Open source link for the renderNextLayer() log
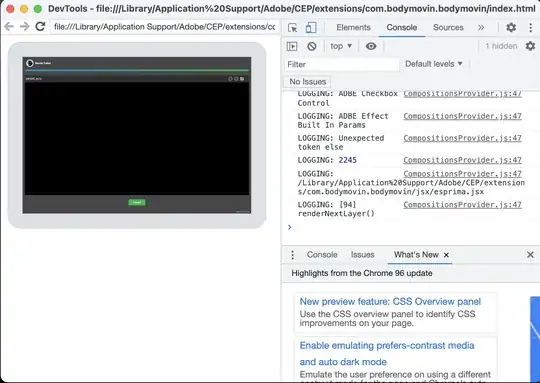The image size is (540, 383). [462, 205]
